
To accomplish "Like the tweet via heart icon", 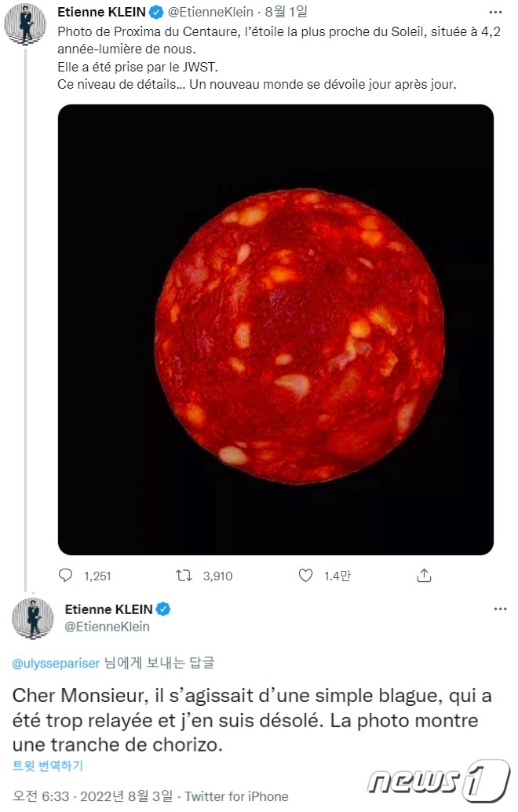I will [x=306, y=576].
